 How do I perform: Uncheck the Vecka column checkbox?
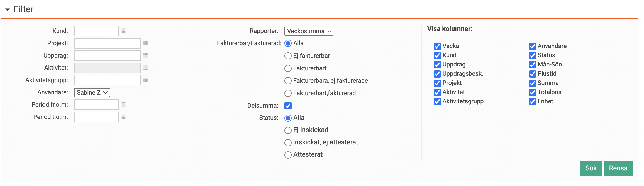(x=437, y=46)
